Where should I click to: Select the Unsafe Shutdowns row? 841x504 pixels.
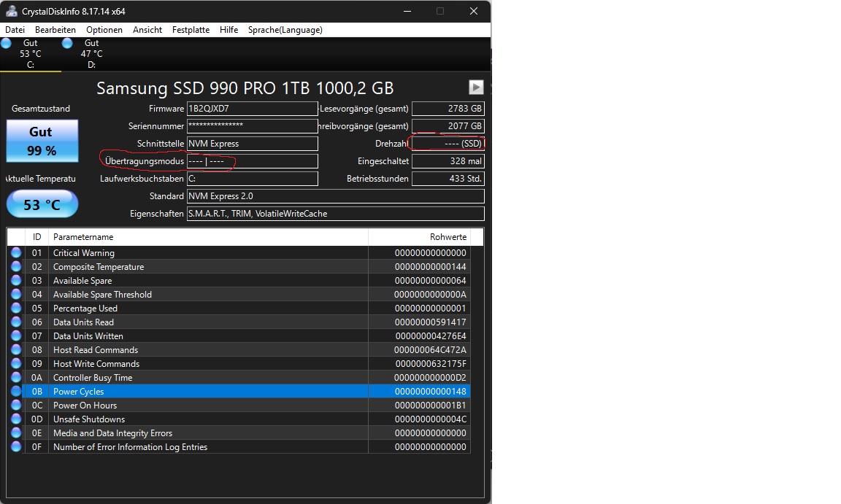click(x=239, y=419)
